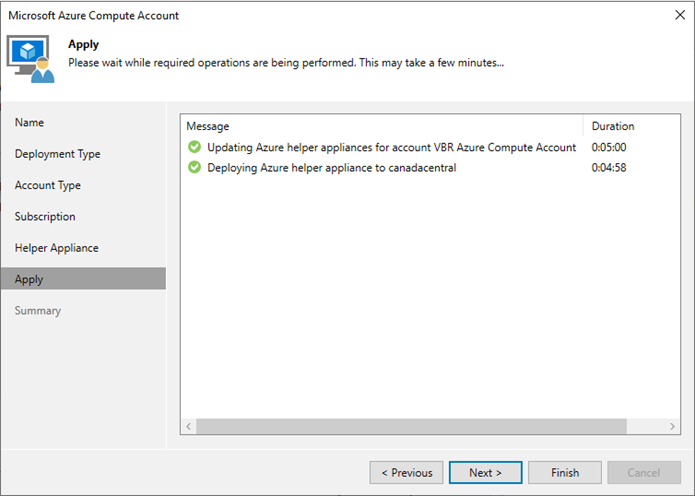Sort by the Message column header
Image resolution: width=695 pixels, height=496 pixels.
382,126
